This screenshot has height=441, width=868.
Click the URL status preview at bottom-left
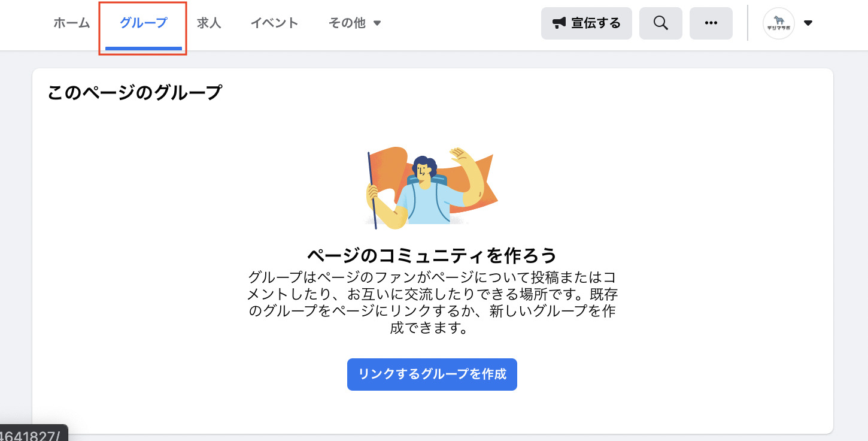click(33, 433)
